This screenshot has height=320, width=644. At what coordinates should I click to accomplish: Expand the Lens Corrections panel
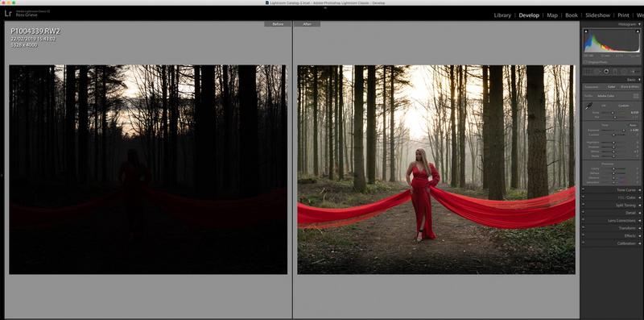639,221
